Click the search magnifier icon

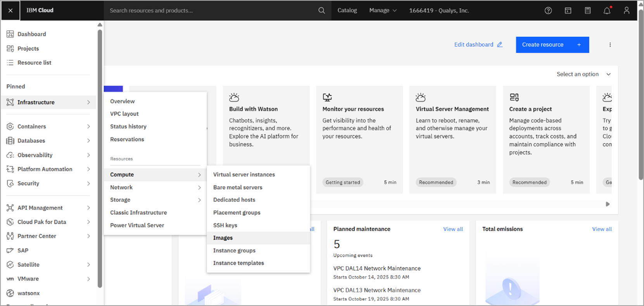tap(321, 10)
